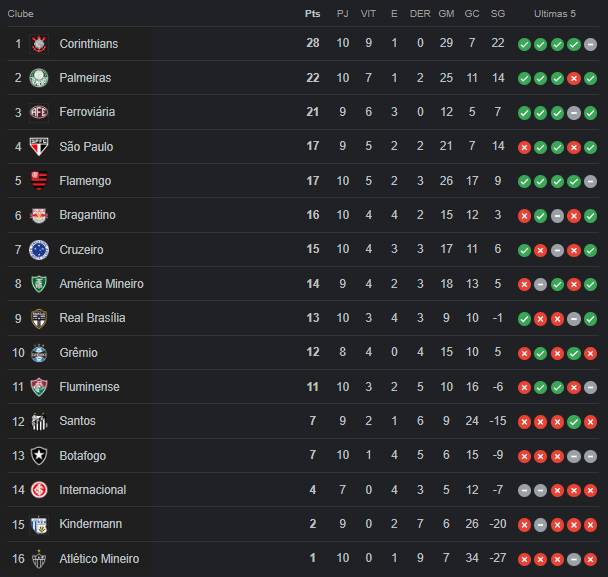Open the Cruzeiro blue circular badge
This screenshot has height=577, width=608.
(x=39, y=250)
